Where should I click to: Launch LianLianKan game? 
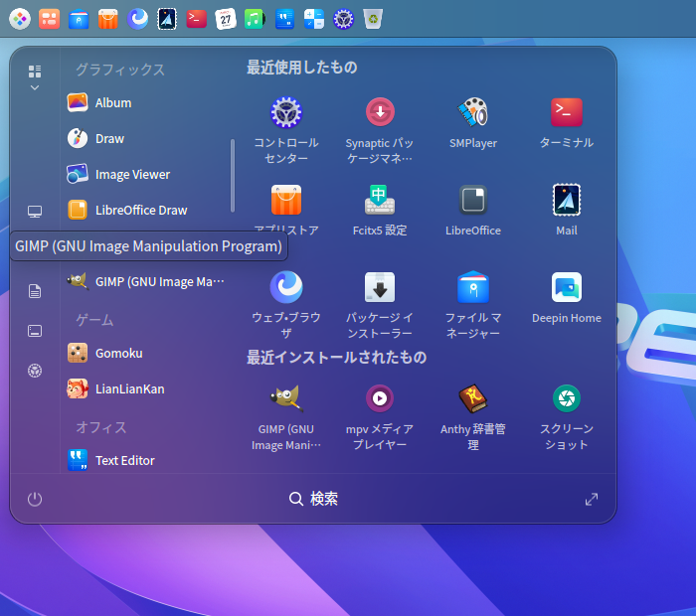click(146, 388)
